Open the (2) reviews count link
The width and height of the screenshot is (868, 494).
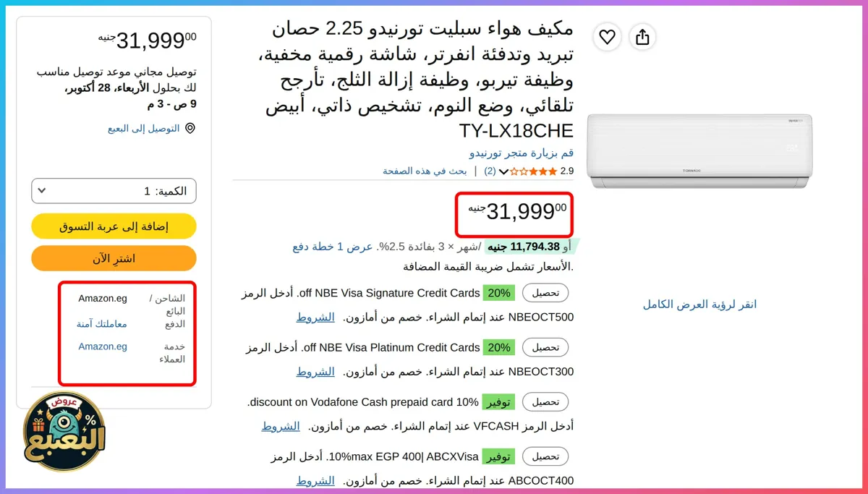pos(490,171)
